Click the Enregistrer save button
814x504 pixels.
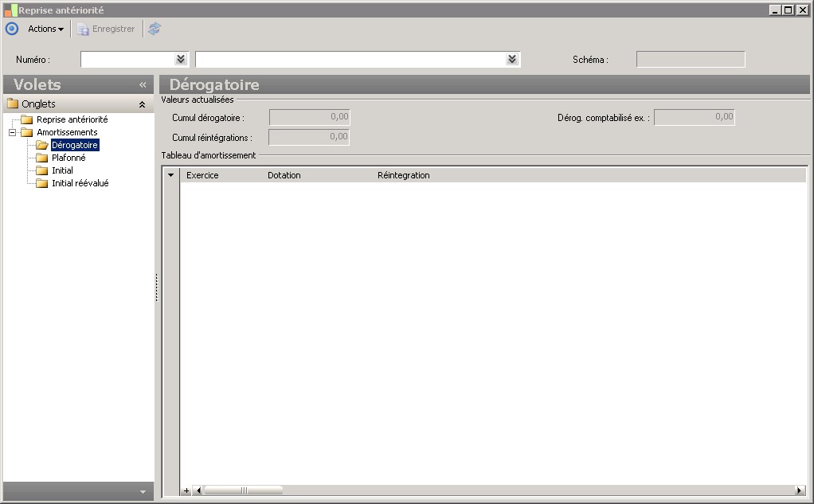point(107,29)
